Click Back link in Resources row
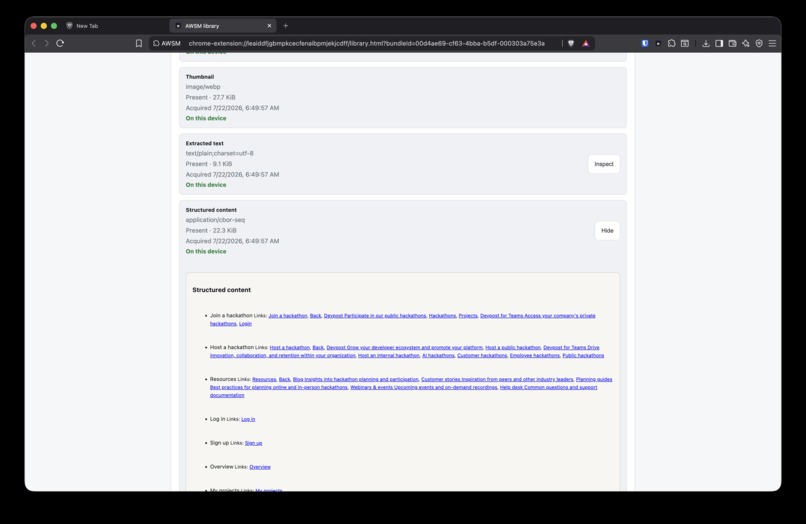Image resolution: width=806 pixels, height=524 pixels. pyautogui.click(x=285, y=380)
